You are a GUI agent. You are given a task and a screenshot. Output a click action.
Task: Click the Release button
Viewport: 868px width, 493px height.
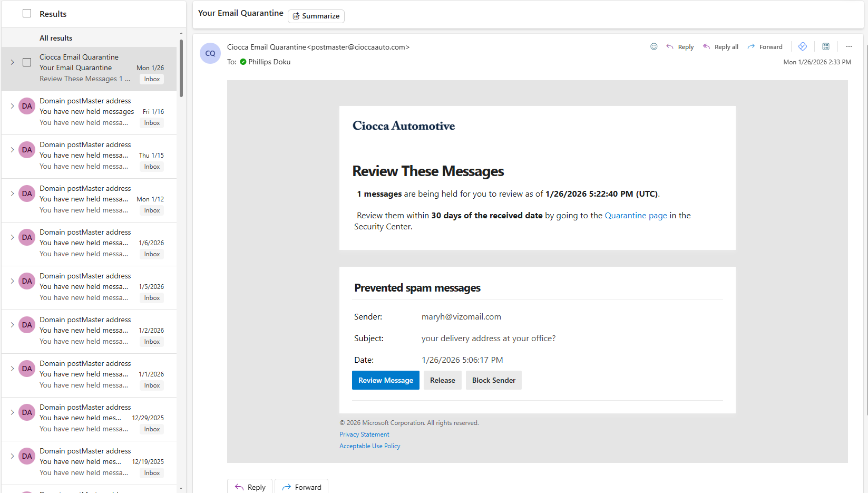click(x=443, y=380)
